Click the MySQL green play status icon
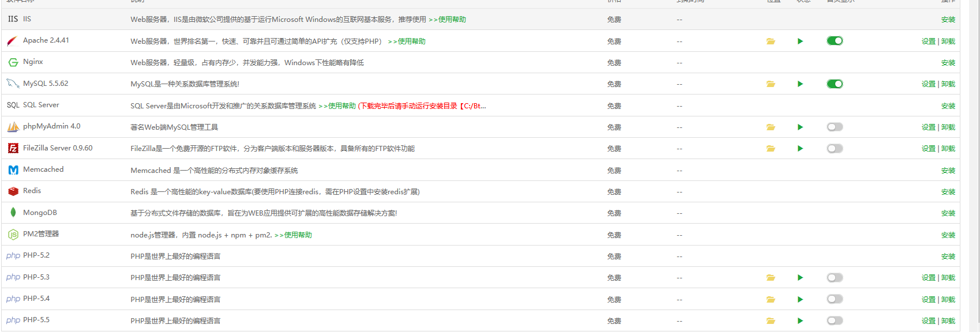The image size is (980, 332). click(x=800, y=84)
